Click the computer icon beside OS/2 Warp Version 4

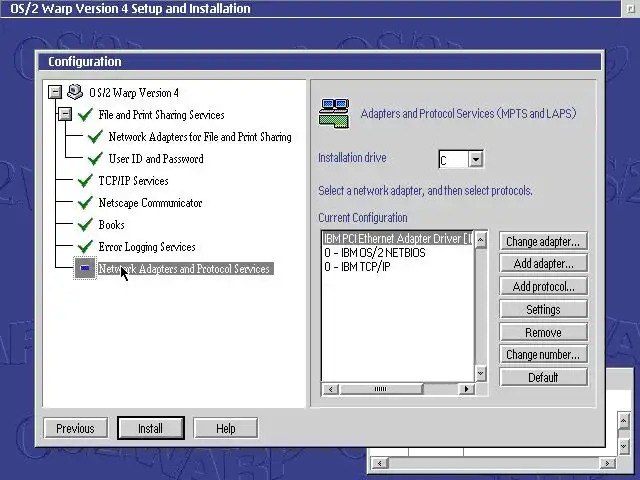click(75, 92)
